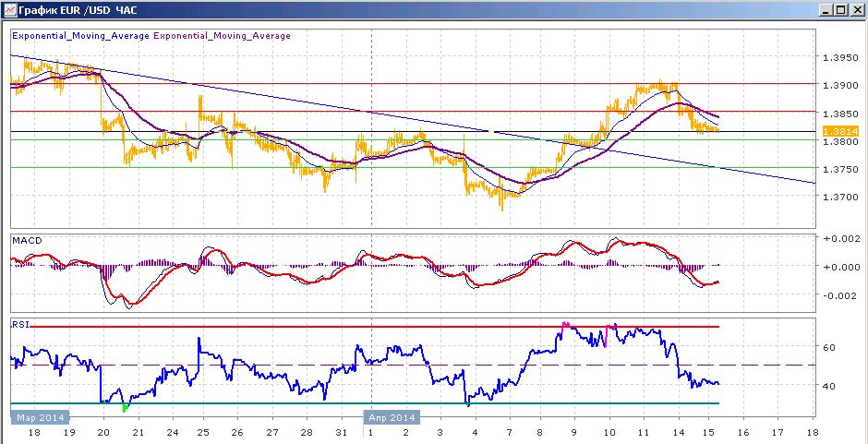Select date 26 on the time axis
The width and height of the screenshot is (868, 444).
pyautogui.click(x=237, y=433)
